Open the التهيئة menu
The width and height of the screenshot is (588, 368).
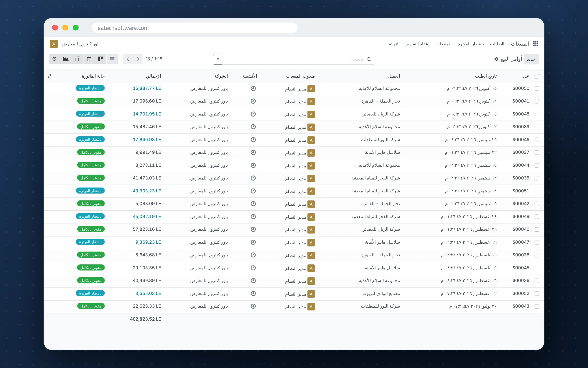394,44
